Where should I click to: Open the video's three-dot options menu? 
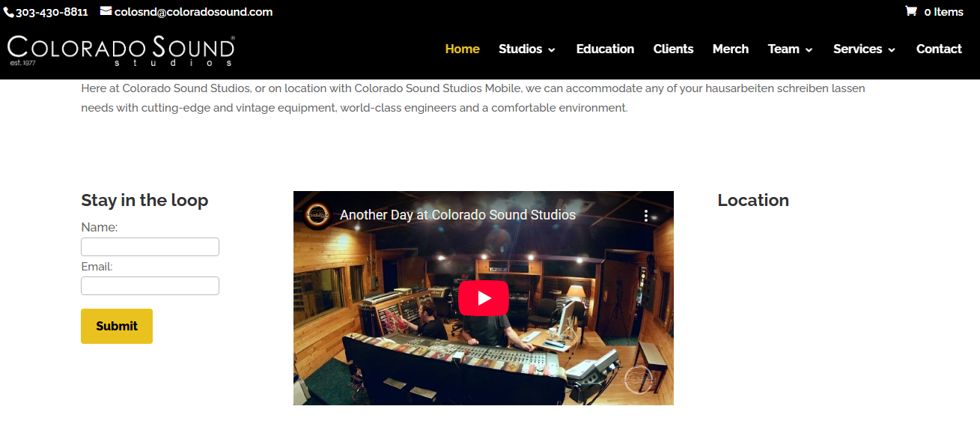coord(646,216)
